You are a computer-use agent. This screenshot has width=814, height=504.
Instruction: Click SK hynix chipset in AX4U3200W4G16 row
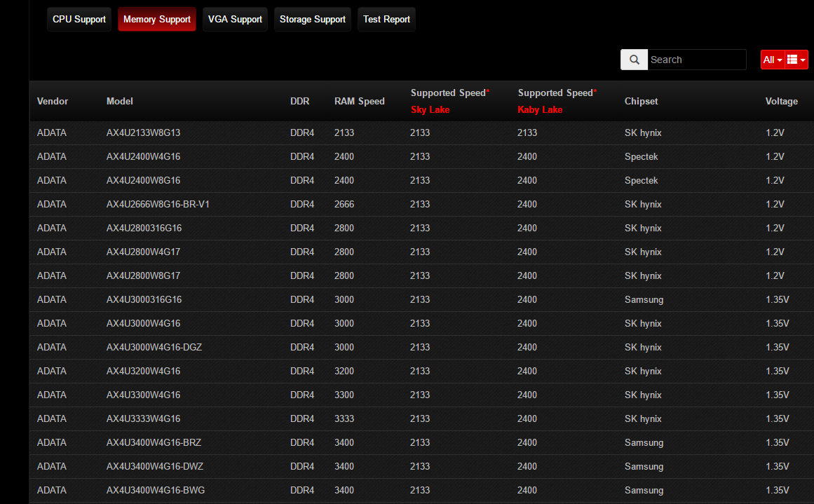point(643,372)
